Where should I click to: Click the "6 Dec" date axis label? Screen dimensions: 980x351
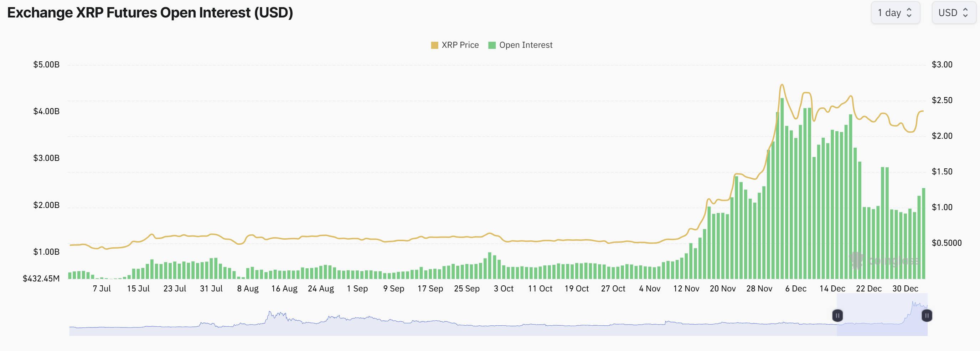click(795, 289)
